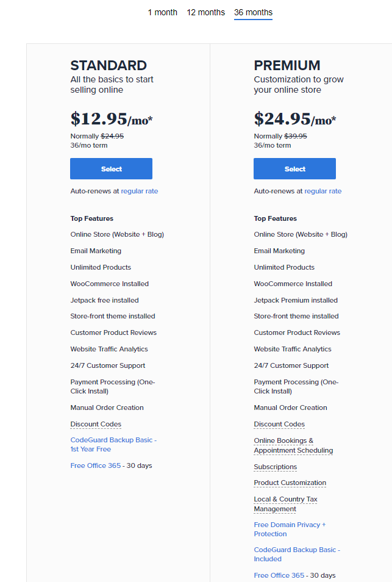Open Free Office 365 link in Premium plan
392x582 pixels.
[279, 575]
